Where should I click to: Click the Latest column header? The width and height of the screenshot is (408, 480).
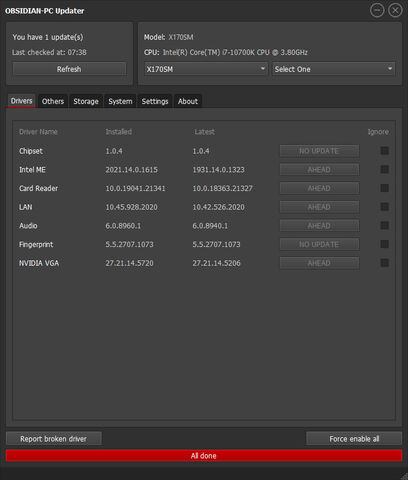point(205,132)
